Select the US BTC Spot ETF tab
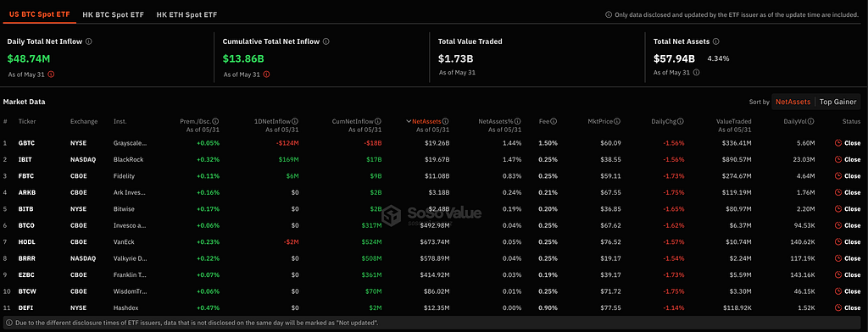868x332 pixels. 39,14
